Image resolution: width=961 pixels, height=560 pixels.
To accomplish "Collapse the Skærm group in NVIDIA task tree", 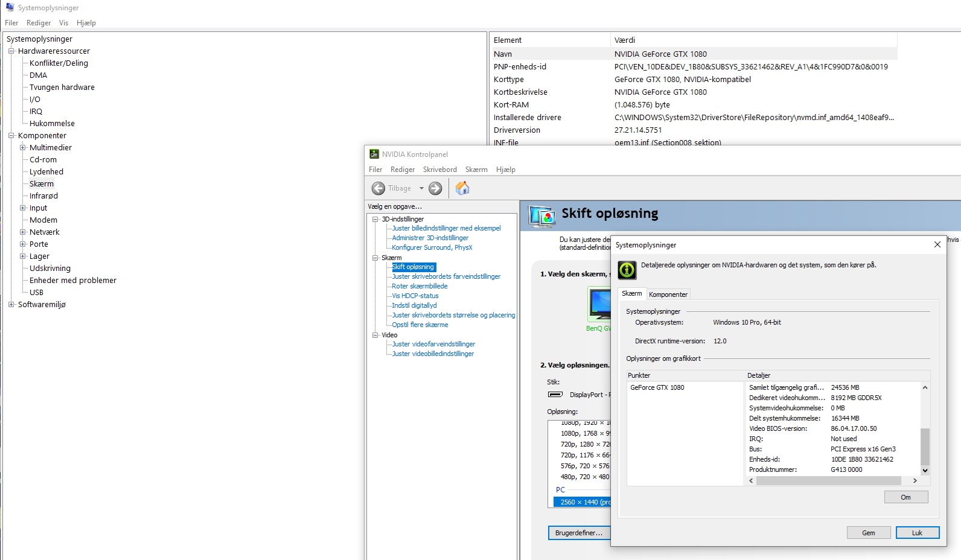I will click(x=375, y=258).
